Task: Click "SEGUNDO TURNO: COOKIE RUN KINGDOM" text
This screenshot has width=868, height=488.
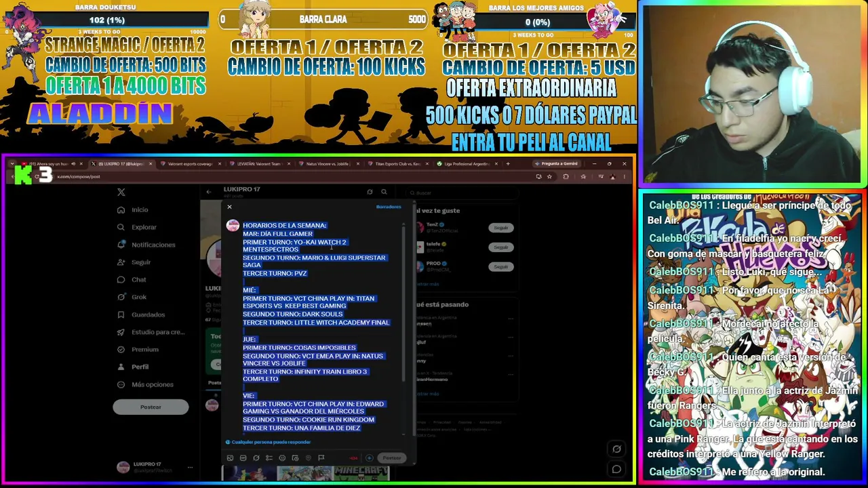Action: [x=309, y=420]
